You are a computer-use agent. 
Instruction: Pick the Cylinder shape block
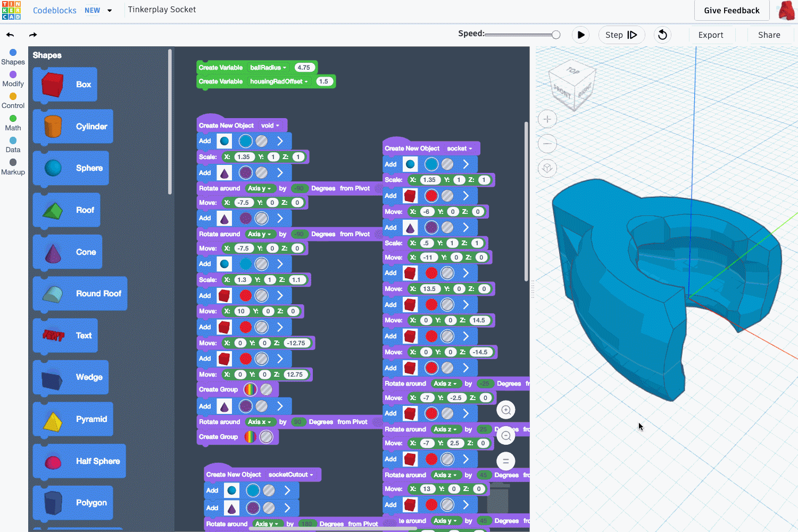point(73,127)
